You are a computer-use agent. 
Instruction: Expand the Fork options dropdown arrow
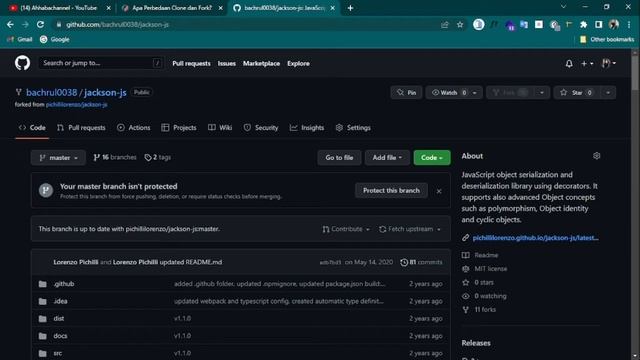(542, 93)
